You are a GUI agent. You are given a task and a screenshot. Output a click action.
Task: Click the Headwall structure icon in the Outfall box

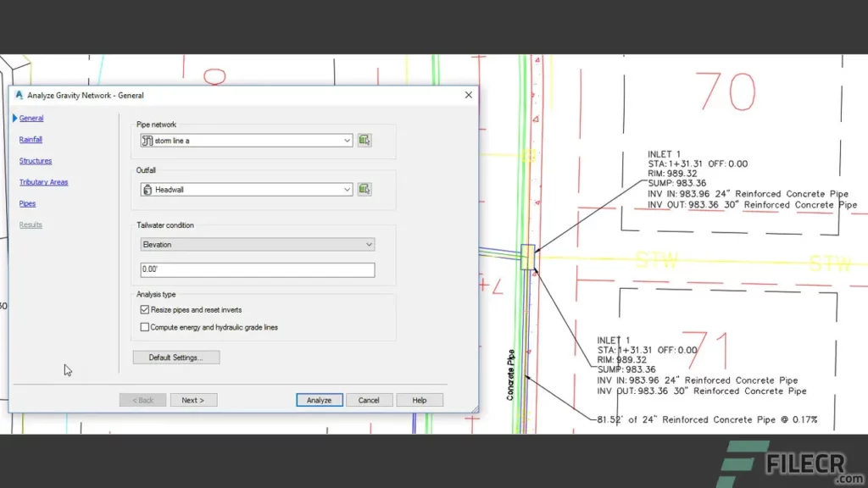coord(147,190)
